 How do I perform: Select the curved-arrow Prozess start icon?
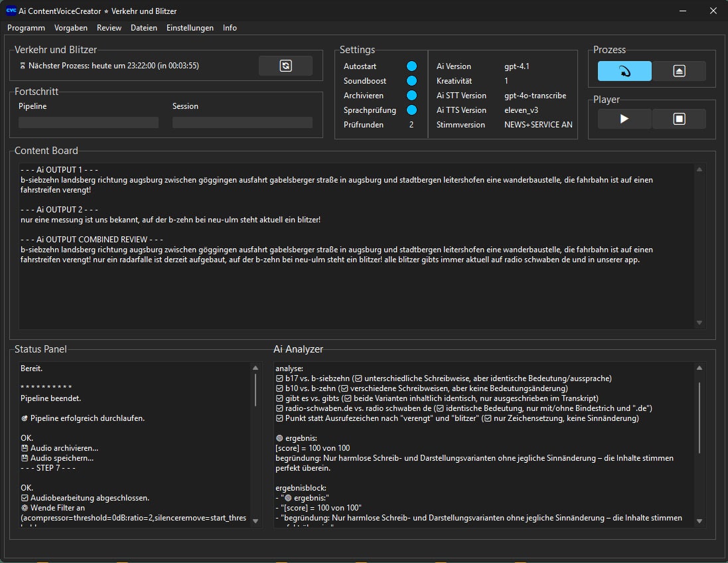623,70
